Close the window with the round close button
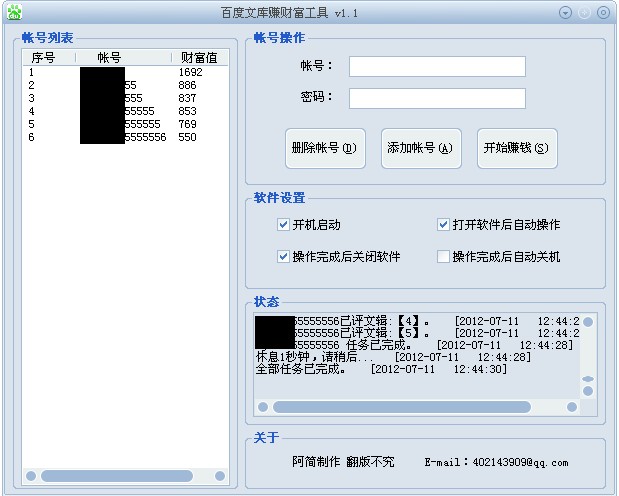This screenshot has width=619, height=496. coord(603,13)
